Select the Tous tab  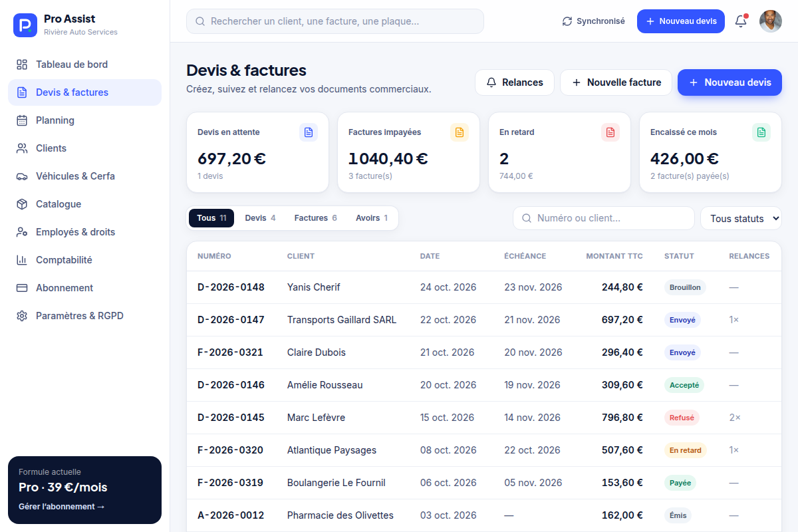click(211, 218)
